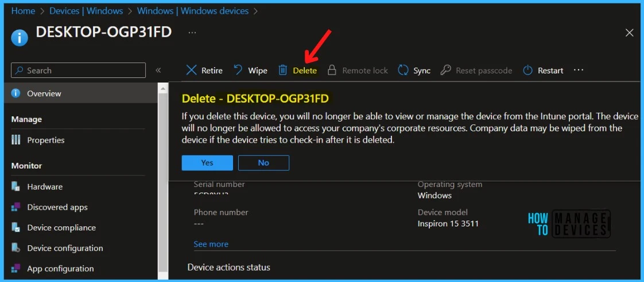Cancel deletion with the No button
Viewport: 644px width, 282px height.
point(263,163)
